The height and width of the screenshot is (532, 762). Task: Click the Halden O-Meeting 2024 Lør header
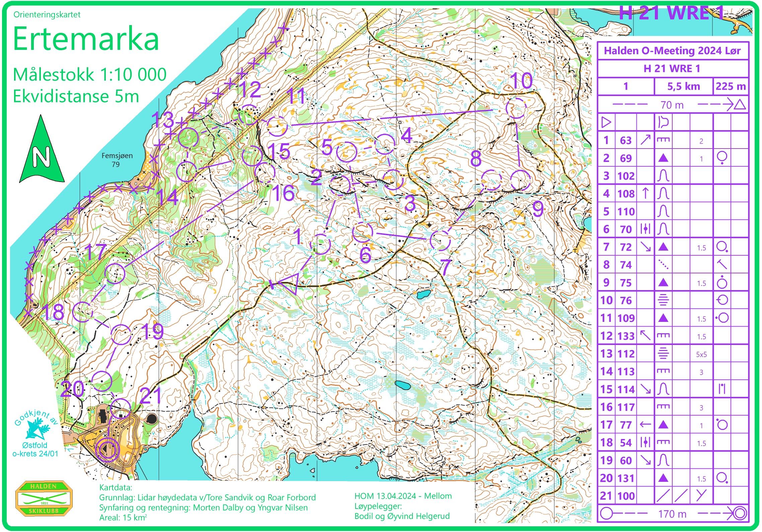click(672, 51)
